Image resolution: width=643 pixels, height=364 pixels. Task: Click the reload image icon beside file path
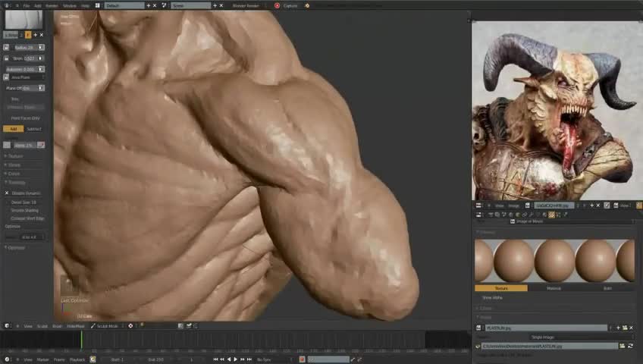[630, 346]
